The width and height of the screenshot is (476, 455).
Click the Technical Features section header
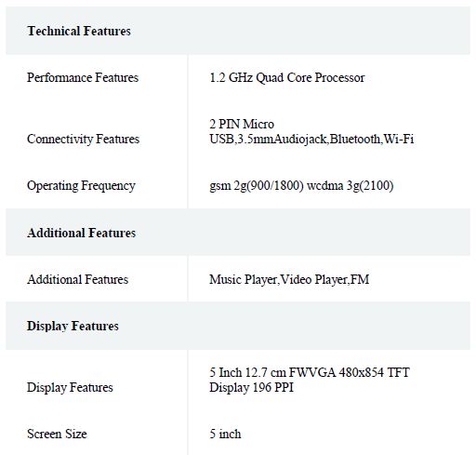point(79,31)
